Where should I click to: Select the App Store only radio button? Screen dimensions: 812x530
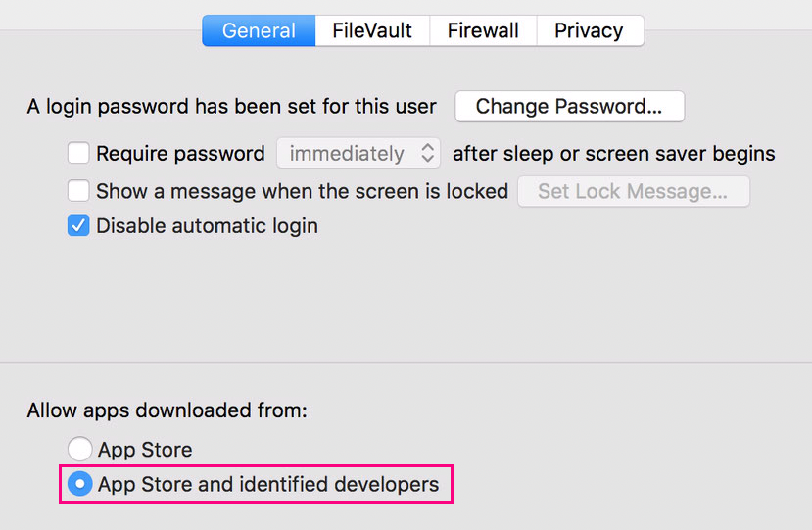[x=79, y=449]
